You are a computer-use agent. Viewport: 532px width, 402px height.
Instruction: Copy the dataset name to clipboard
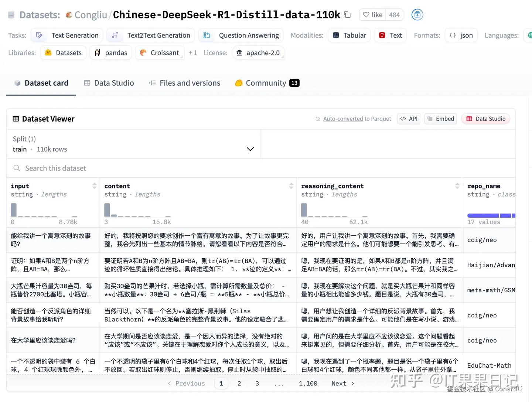pos(347,14)
